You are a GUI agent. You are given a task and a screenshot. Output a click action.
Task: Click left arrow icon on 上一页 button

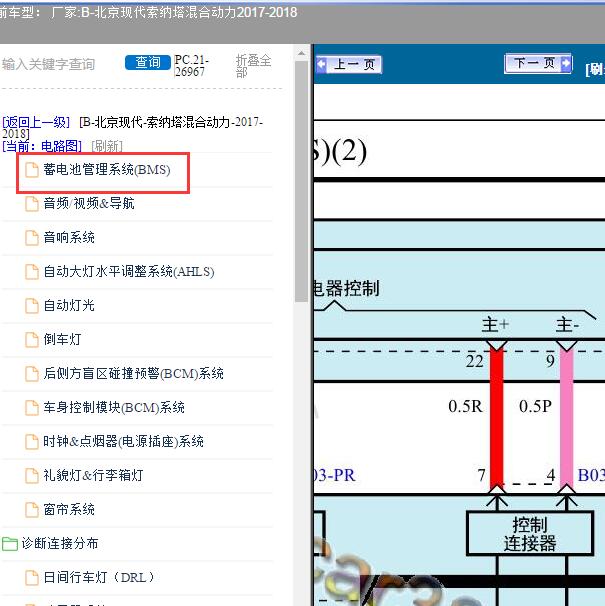pyautogui.click(x=321, y=64)
